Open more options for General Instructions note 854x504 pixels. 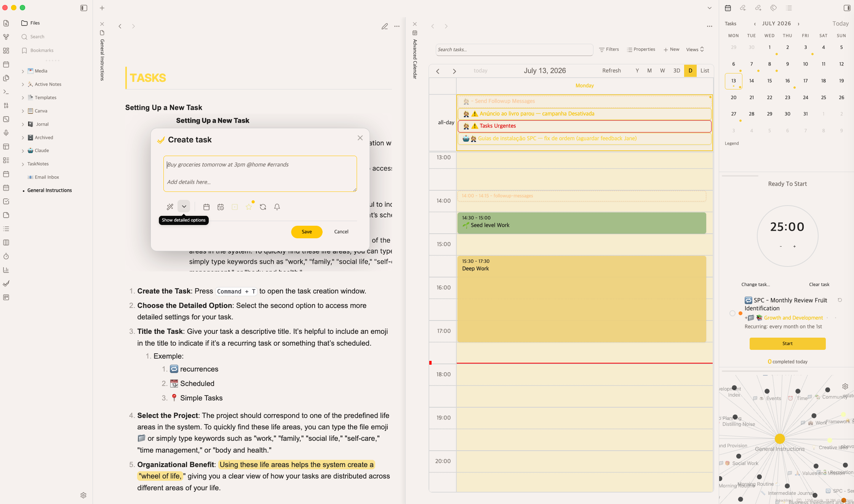click(397, 26)
